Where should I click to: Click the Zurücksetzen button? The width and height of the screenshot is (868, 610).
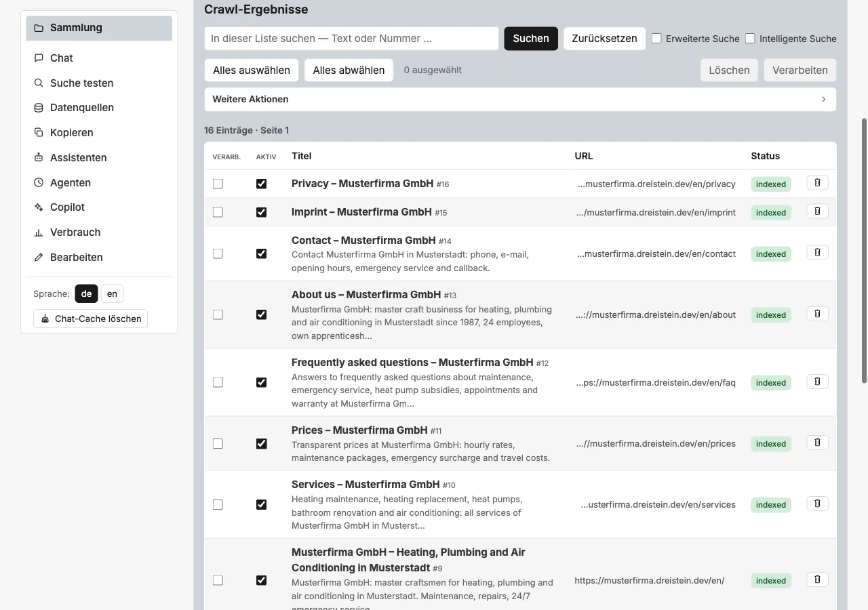click(x=604, y=39)
